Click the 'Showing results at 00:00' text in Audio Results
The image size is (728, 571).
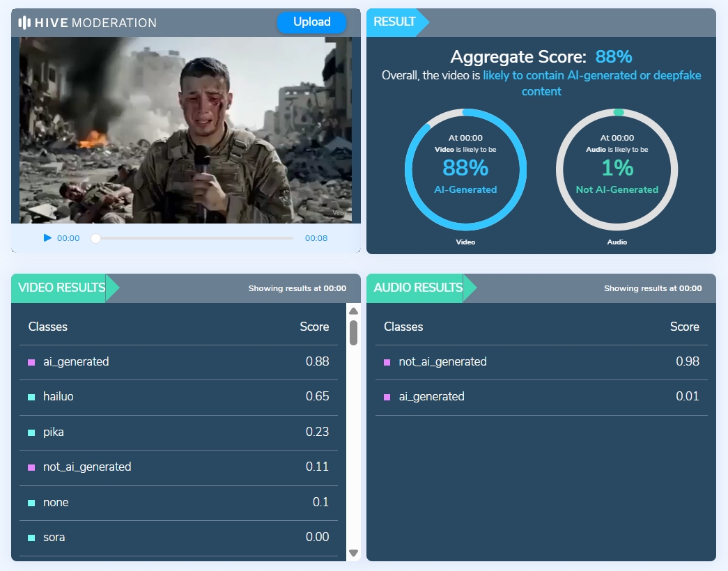point(653,288)
